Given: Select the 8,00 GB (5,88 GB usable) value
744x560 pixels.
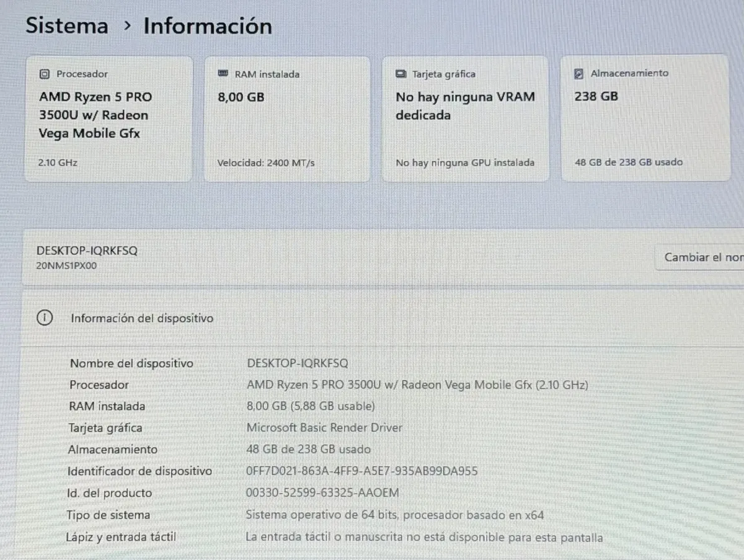Looking at the screenshot, I should point(311,406).
